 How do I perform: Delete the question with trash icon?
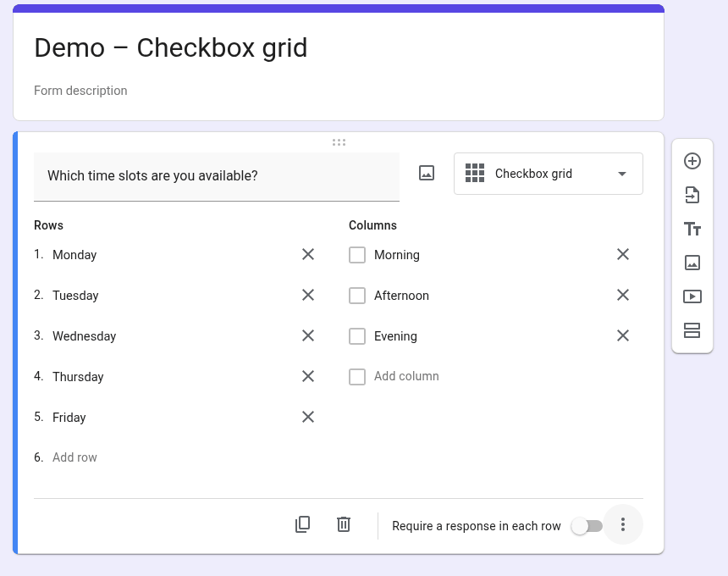click(x=344, y=524)
